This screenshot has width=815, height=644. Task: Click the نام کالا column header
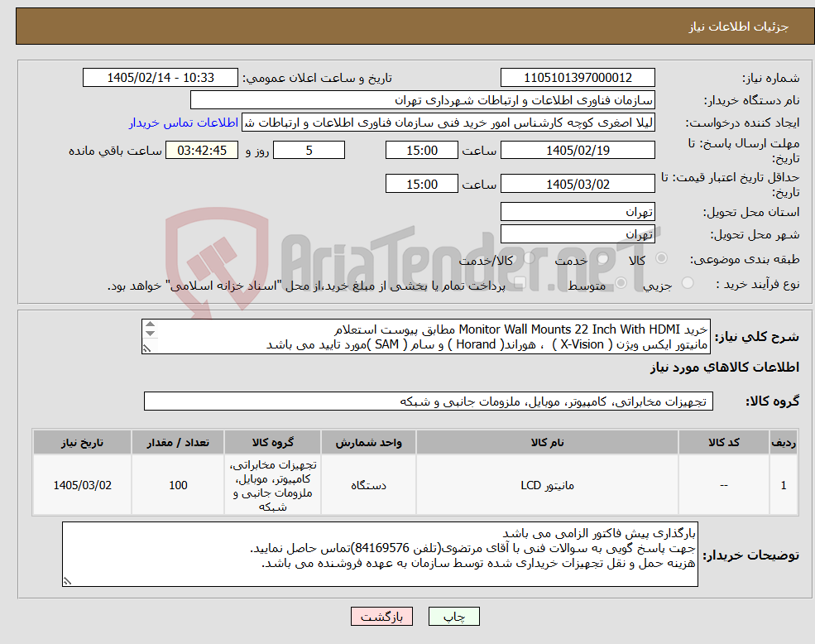[x=547, y=442]
